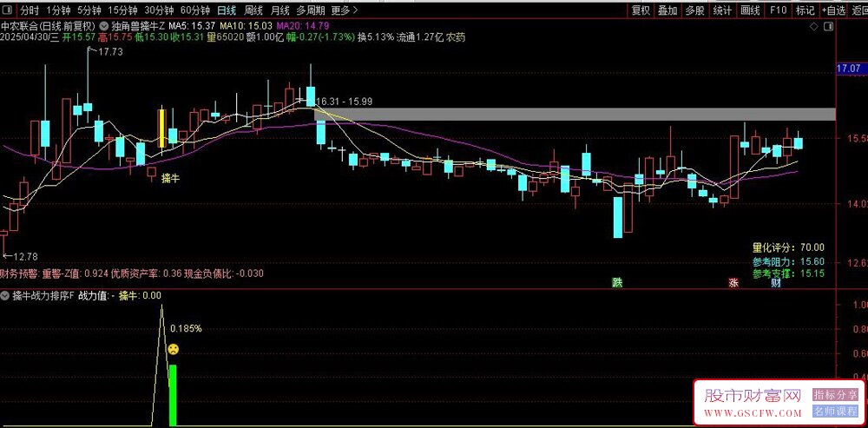Click the 财 marker under the chart
This screenshot has height=428, width=868.
coord(776,282)
